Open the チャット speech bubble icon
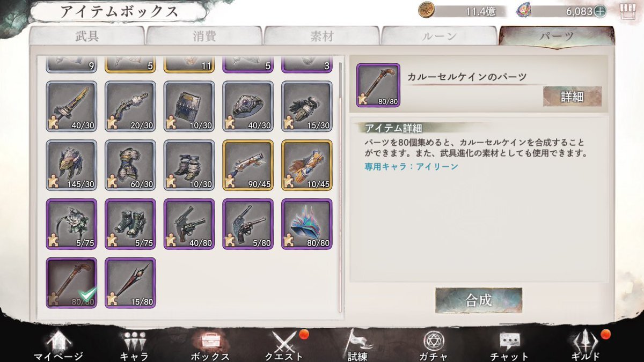644x362 pixels. tap(509, 342)
